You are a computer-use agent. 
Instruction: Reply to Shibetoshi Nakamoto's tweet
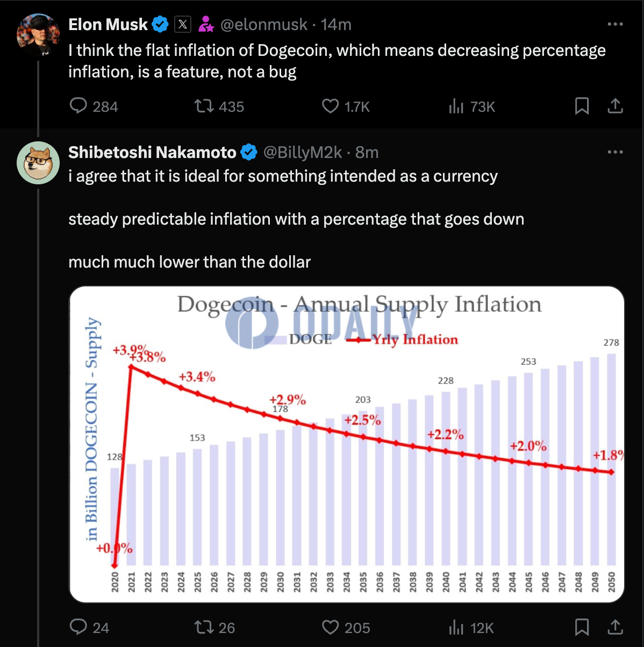(78, 627)
